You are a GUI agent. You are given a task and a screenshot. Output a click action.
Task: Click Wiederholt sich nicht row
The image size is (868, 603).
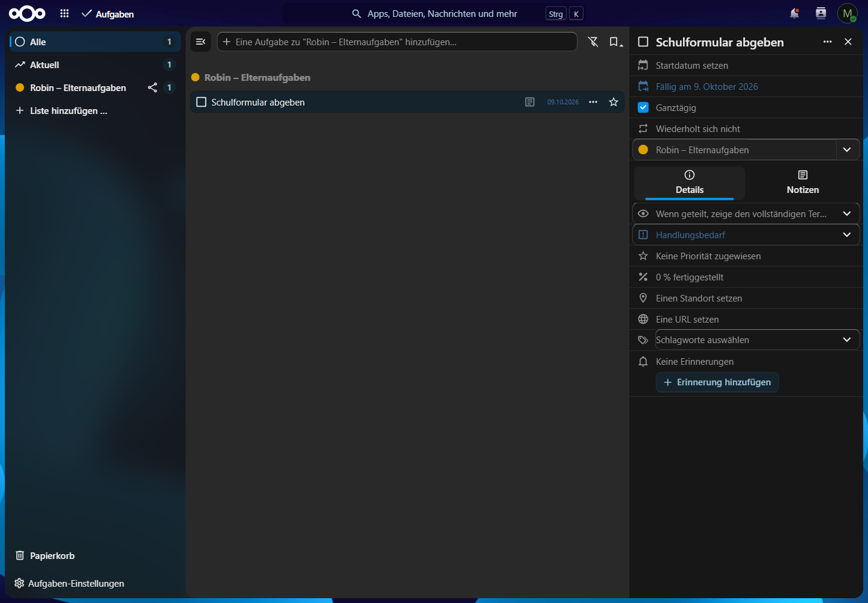[746, 128]
